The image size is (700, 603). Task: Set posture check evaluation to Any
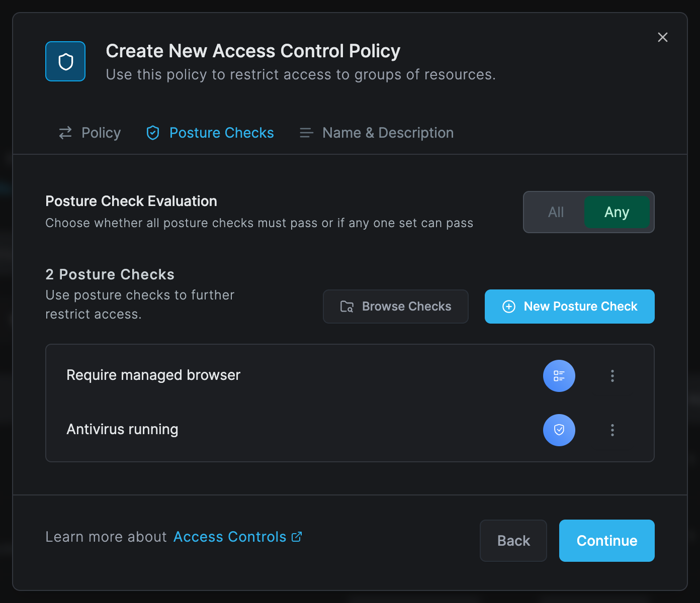click(617, 212)
